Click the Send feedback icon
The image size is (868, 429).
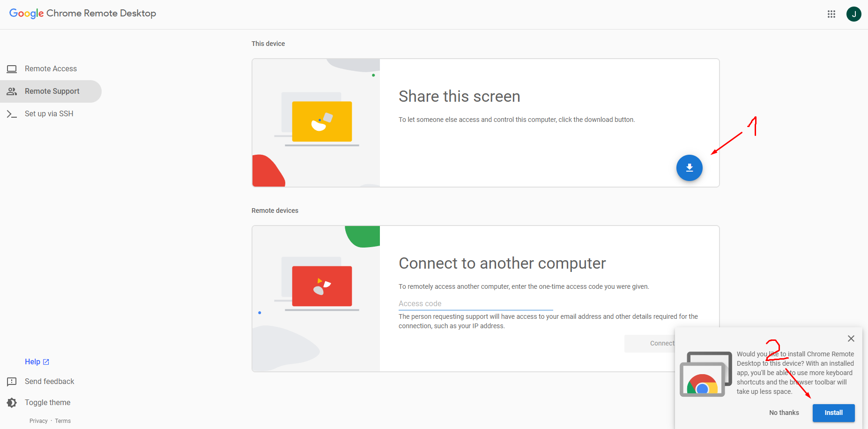pyautogui.click(x=12, y=382)
